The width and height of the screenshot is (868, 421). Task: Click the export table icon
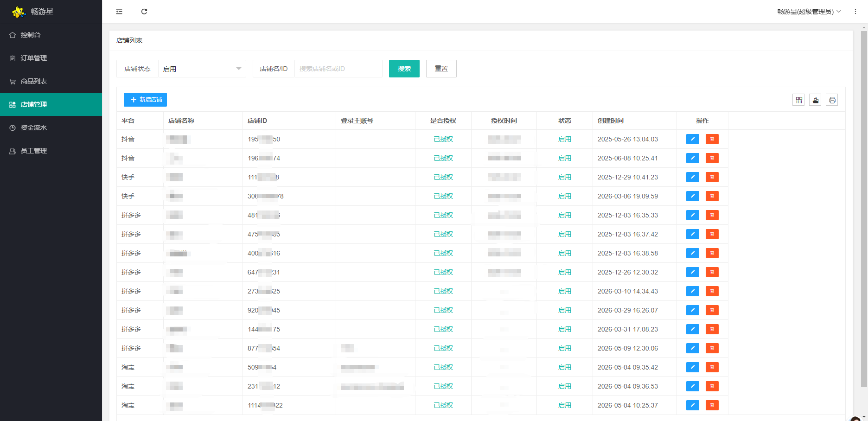[x=815, y=100]
